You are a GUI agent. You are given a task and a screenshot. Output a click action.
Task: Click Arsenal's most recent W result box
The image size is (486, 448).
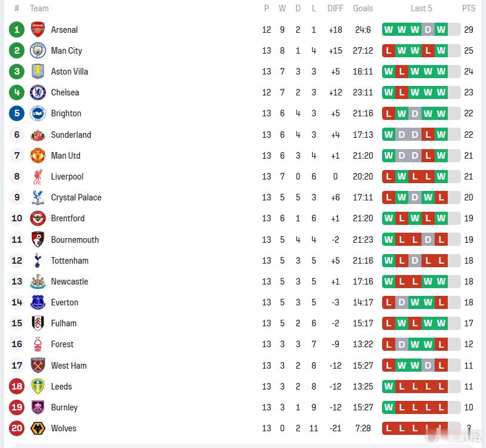tap(441, 30)
